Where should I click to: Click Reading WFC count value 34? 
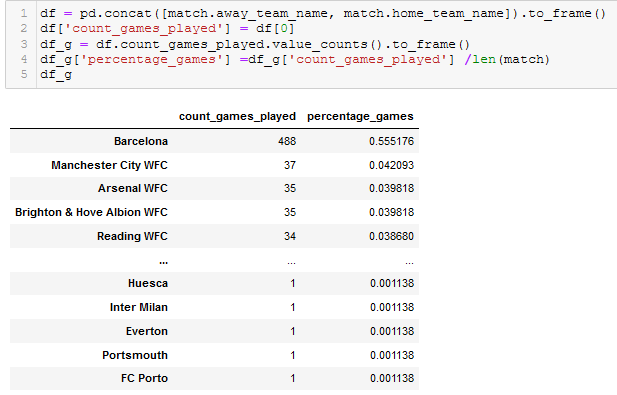click(x=290, y=236)
